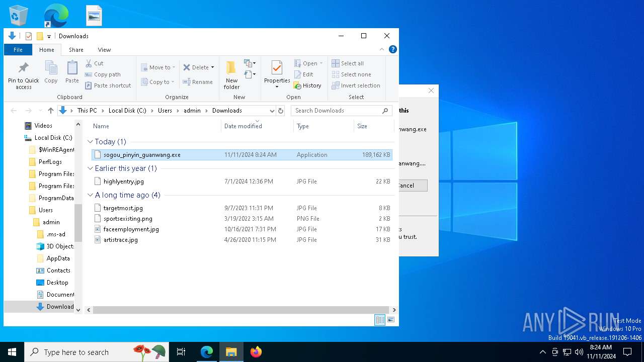Viewport: 644px width, 362px height.
Task: Click the Copy ribbon button
Action: point(51,72)
